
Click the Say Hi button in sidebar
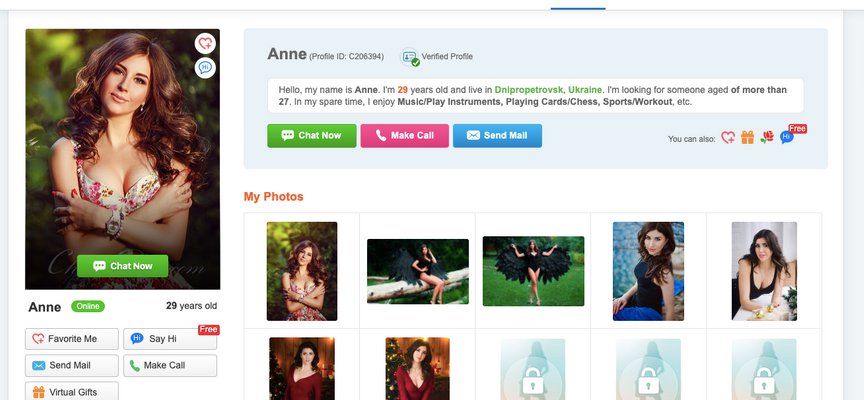click(170, 339)
